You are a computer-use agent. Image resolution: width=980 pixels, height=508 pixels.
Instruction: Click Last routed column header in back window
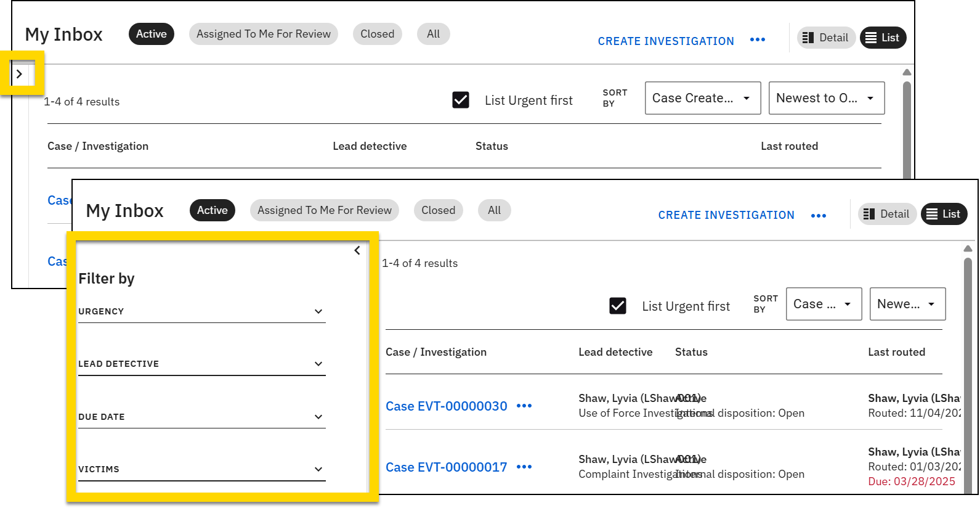(789, 146)
